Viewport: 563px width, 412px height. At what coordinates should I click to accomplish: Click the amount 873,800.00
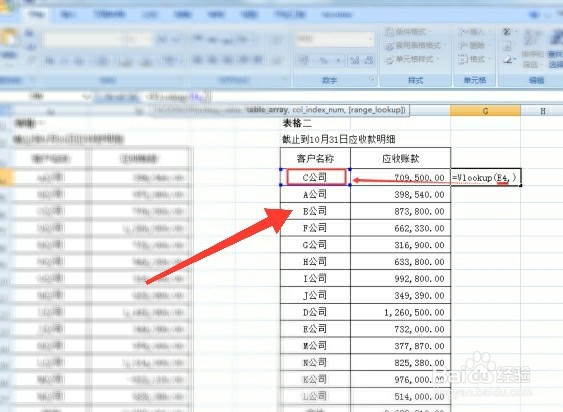coord(419,212)
